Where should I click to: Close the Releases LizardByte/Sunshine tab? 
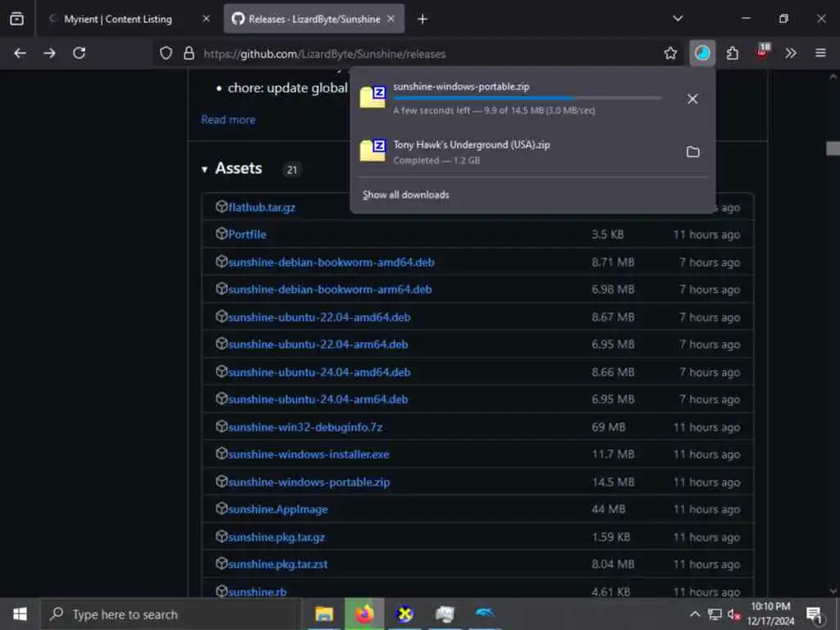pos(391,19)
